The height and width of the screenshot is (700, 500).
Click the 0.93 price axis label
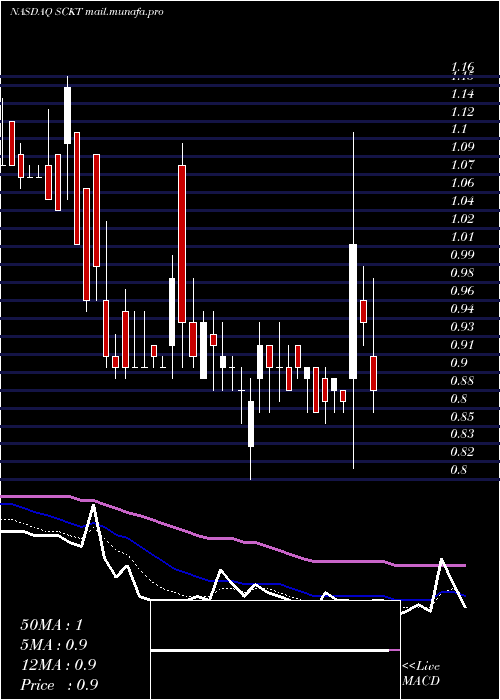(x=463, y=327)
